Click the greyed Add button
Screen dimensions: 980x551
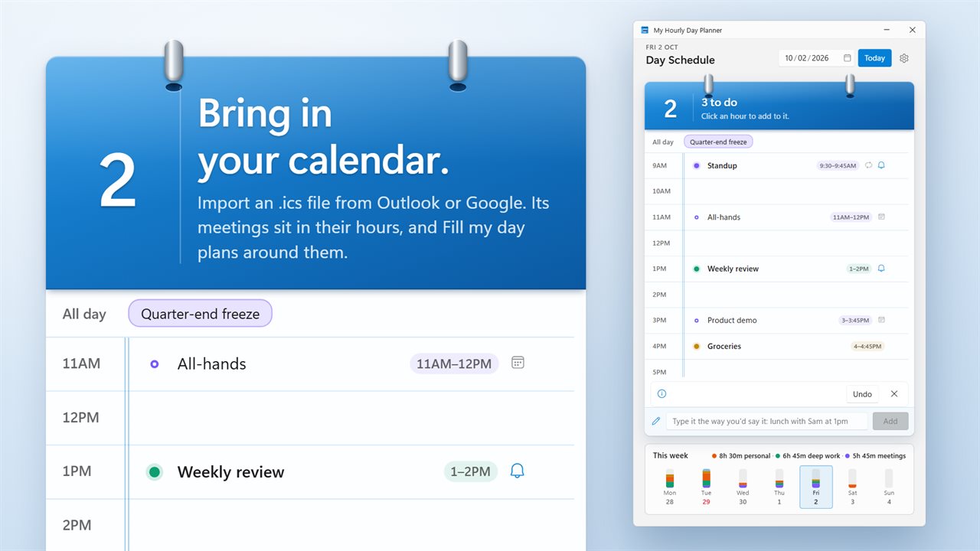(x=890, y=421)
